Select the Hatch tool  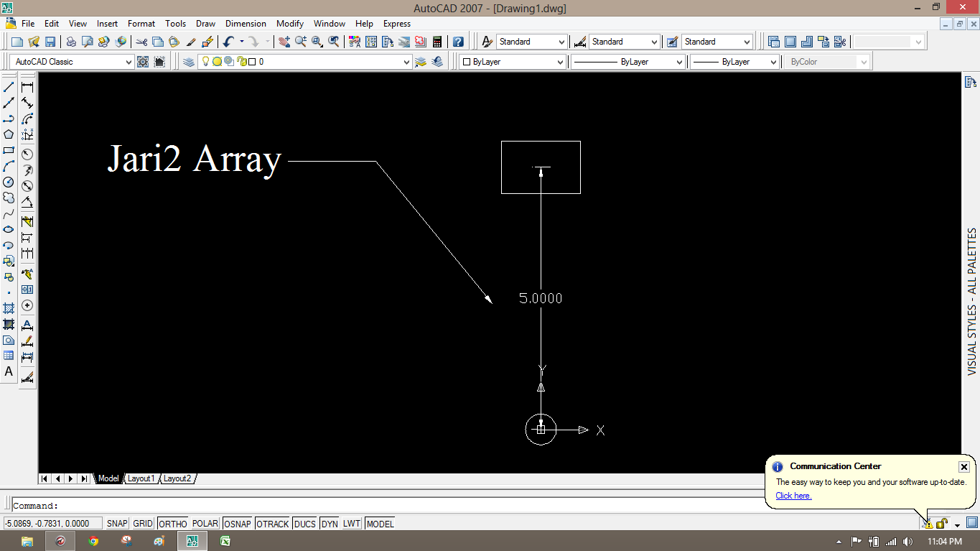[x=9, y=308]
